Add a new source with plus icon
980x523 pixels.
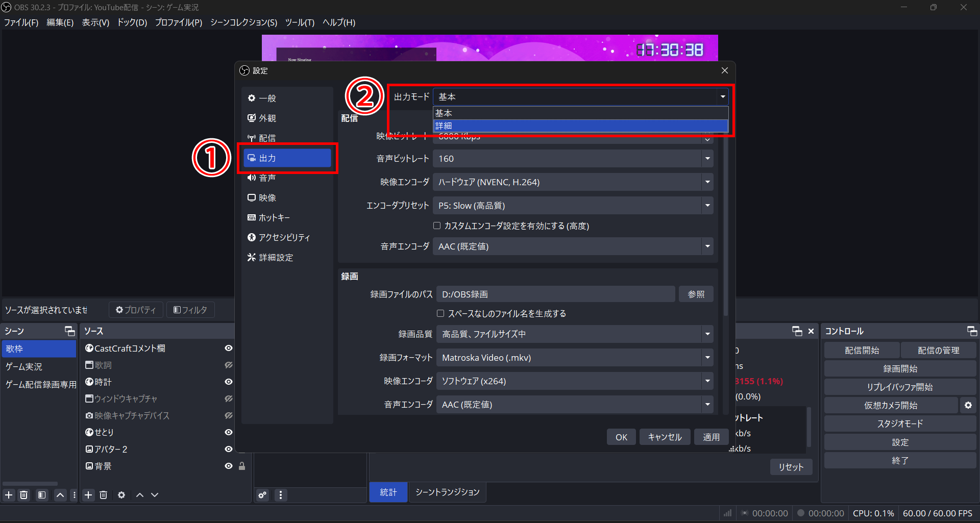pos(88,495)
